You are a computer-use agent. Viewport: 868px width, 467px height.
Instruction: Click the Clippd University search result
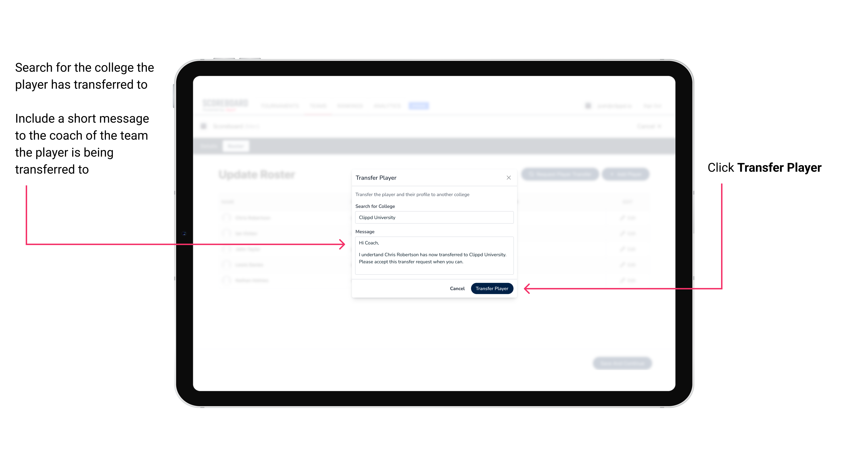point(433,217)
